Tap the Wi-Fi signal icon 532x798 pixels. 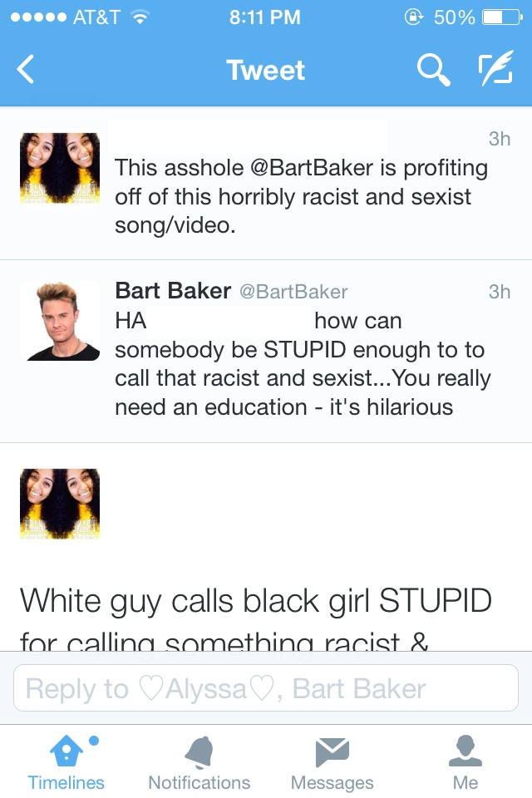(x=140, y=17)
